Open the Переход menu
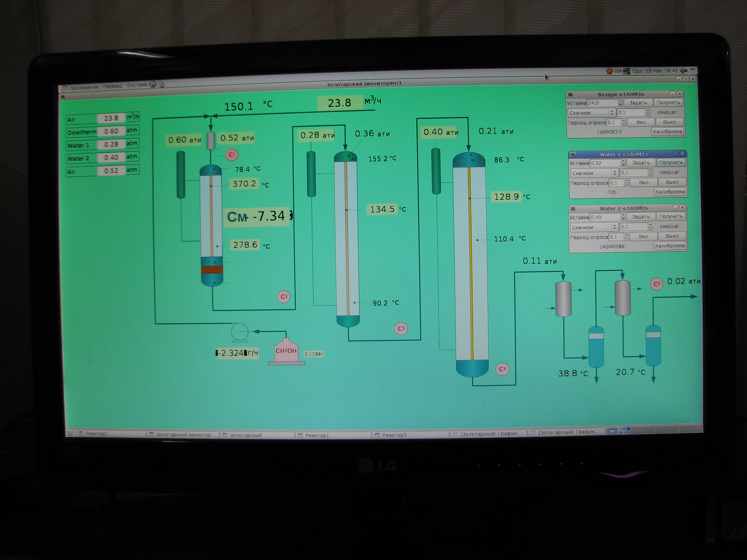 pos(112,86)
